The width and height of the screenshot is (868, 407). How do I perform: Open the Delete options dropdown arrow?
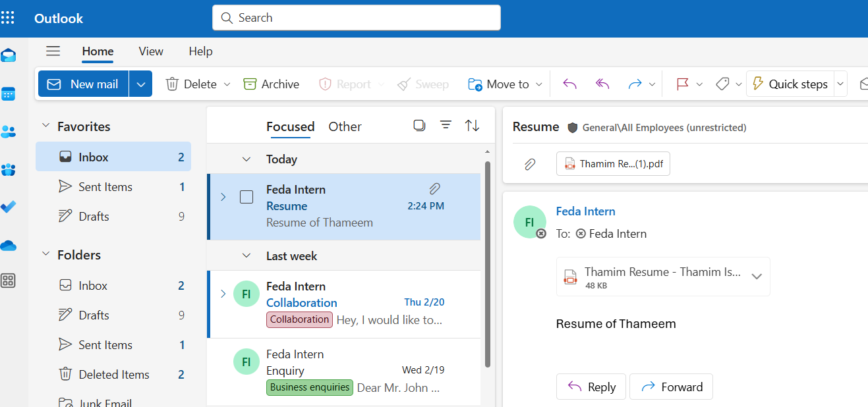pos(227,84)
